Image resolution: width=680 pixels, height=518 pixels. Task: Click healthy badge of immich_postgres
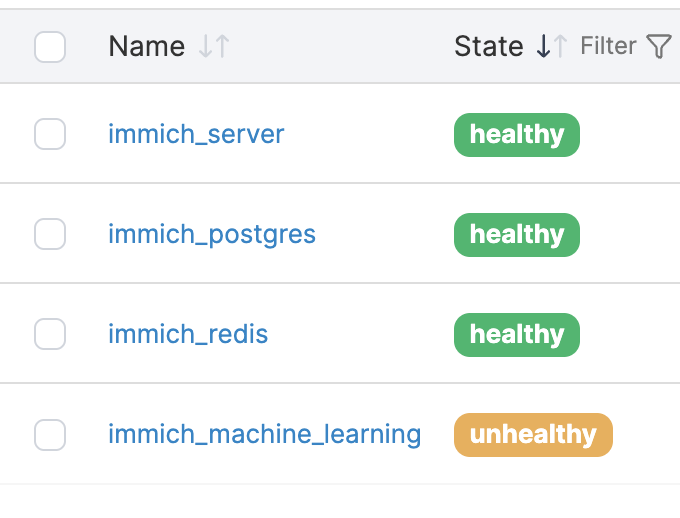click(x=517, y=234)
